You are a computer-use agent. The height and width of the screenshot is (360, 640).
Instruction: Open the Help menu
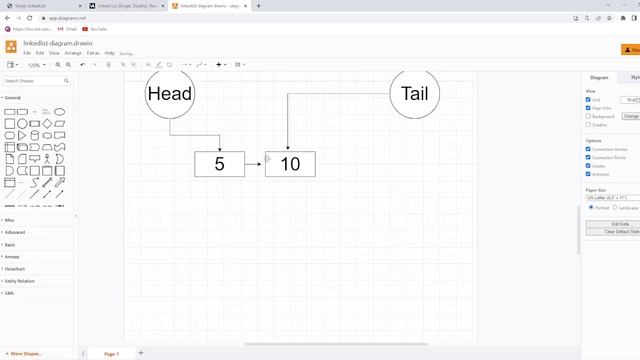109,53
